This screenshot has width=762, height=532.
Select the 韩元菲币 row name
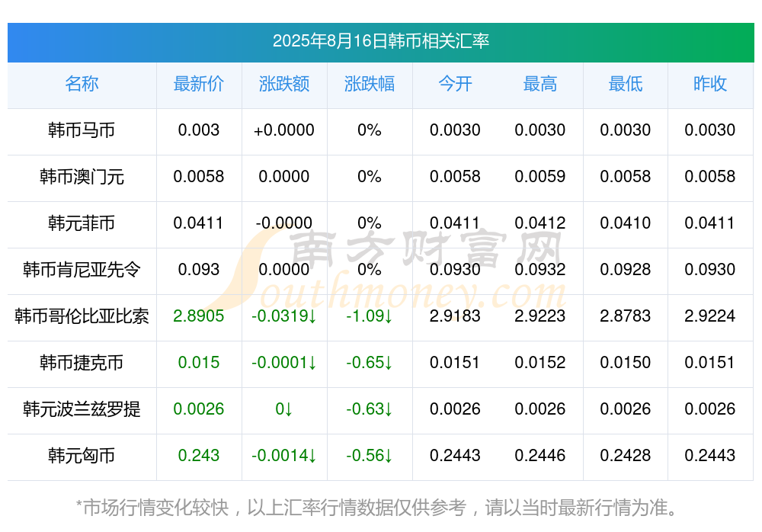pos(82,223)
